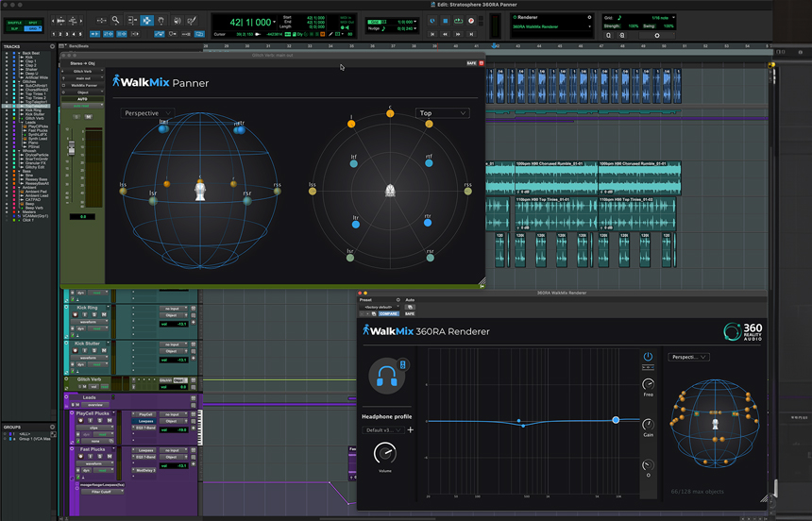Click the c speaker dot in Top view
This screenshot has height=521, width=812.
pos(390,113)
